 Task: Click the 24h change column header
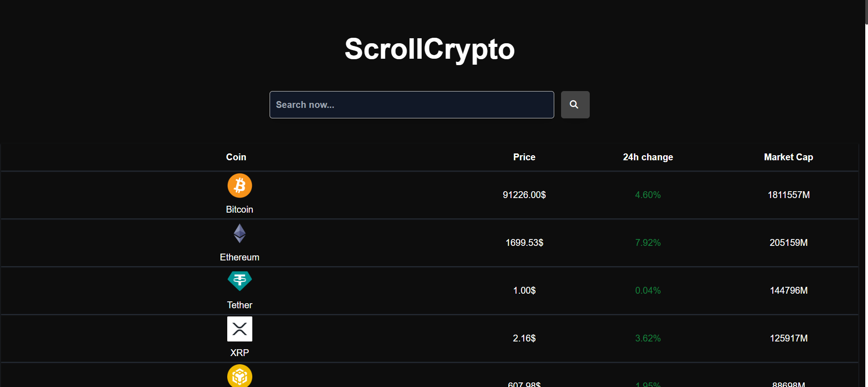pyautogui.click(x=648, y=157)
